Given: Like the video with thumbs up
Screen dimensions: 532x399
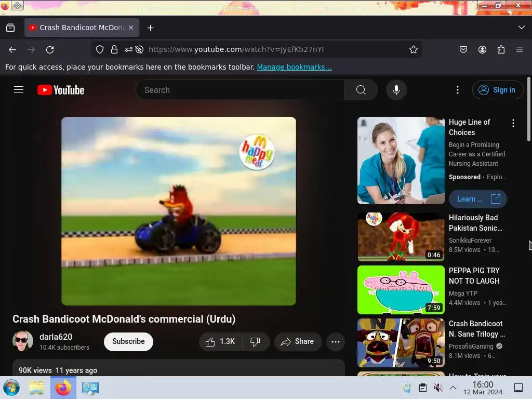Looking at the screenshot, I should tap(220, 342).
